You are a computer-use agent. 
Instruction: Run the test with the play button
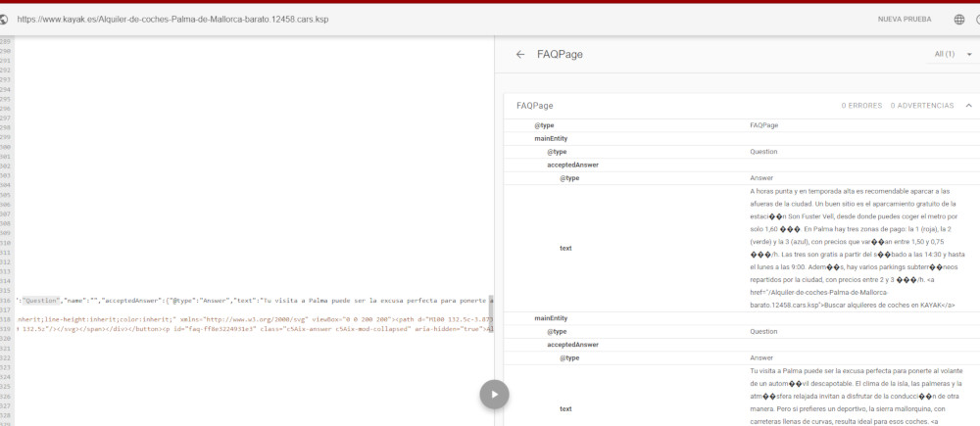tap(494, 395)
